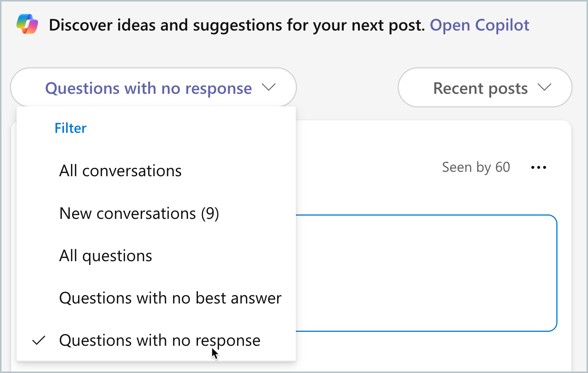Viewport: 588px width, 373px height.
Task: Choose New conversations (9) filter
Action: [x=156, y=213]
